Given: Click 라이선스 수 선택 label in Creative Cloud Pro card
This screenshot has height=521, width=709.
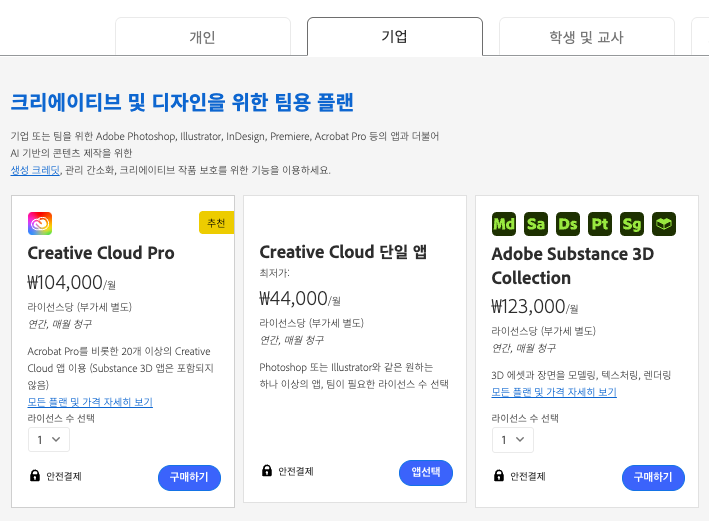Looking at the screenshot, I should click(x=61, y=418).
